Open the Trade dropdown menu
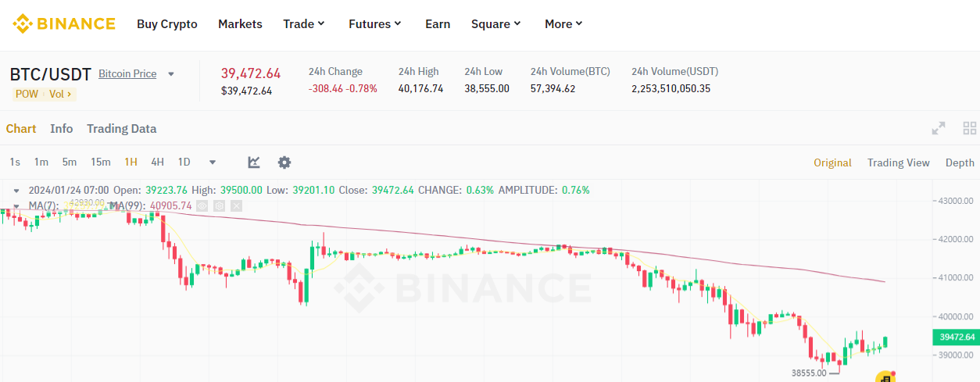The height and width of the screenshot is (382, 980). (304, 23)
